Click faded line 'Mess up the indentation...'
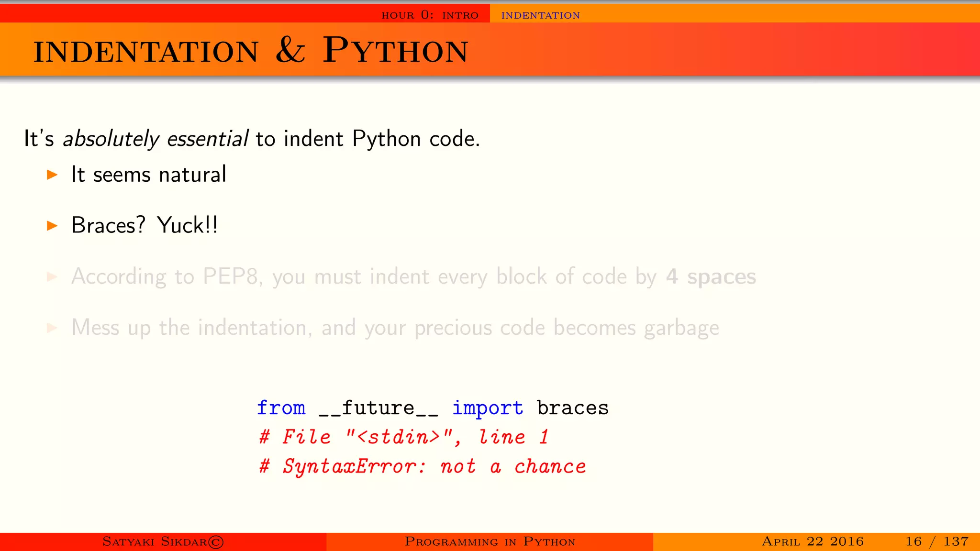Viewport: 980px width, 551px height. 395,328
